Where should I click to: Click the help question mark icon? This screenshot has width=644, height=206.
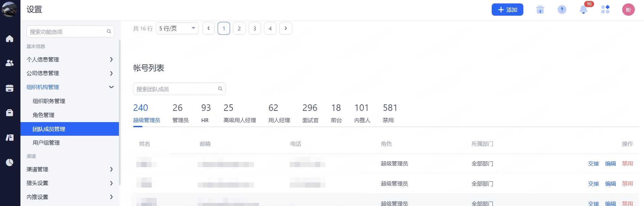coord(562,10)
